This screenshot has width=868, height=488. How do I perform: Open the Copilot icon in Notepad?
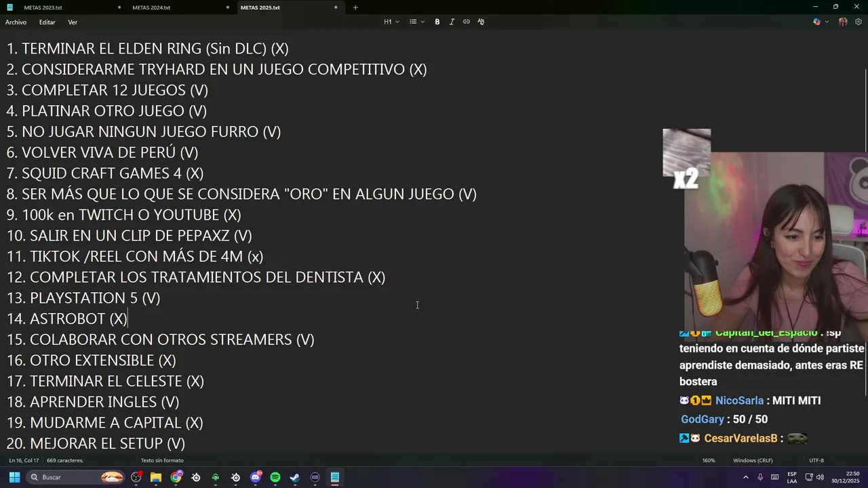point(816,22)
